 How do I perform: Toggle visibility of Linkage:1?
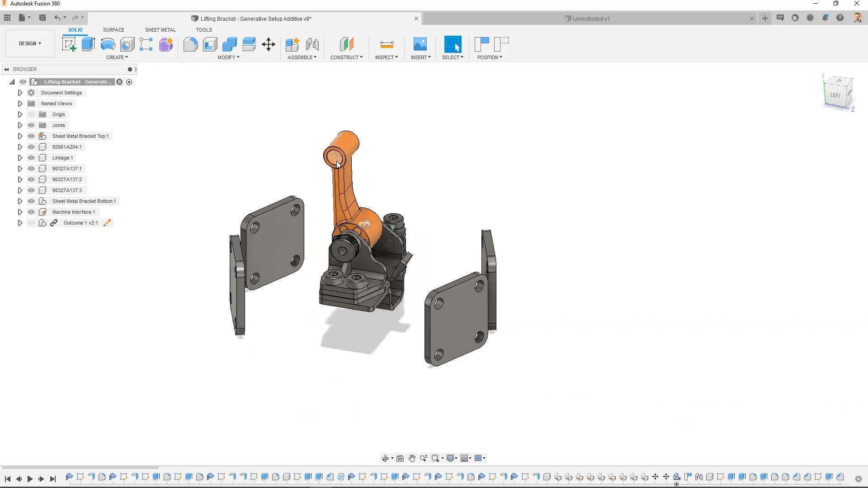tap(31, 157)
